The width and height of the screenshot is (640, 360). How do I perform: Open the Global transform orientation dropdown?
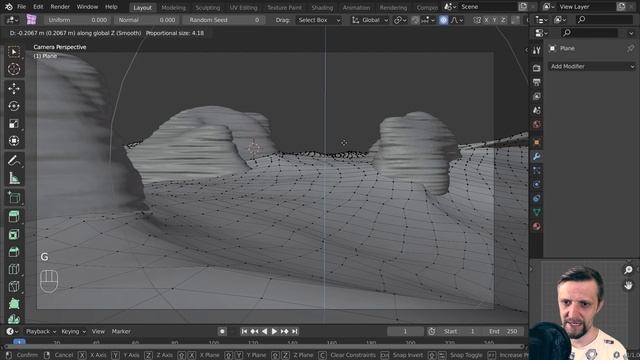tap(370, 20)
